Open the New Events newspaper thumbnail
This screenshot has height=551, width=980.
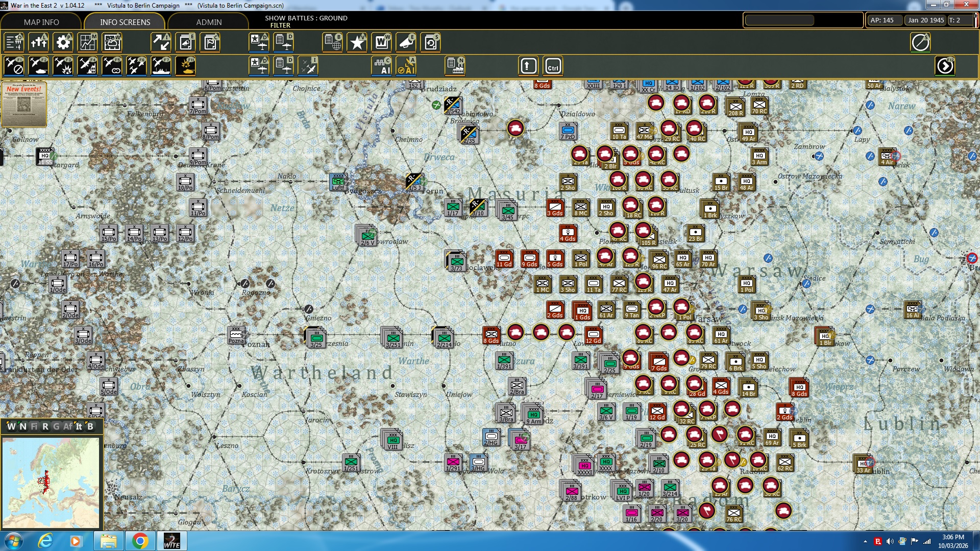[24, 104]
